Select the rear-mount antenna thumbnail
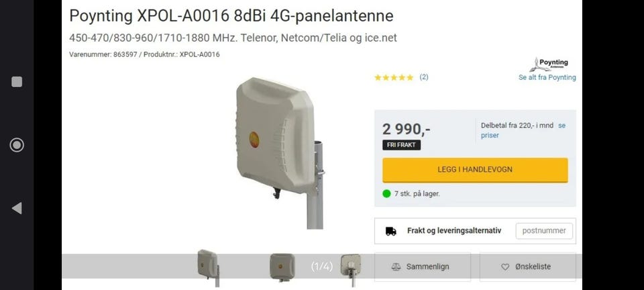Screen dimensions: 644x290 click(x=351, y=269)
